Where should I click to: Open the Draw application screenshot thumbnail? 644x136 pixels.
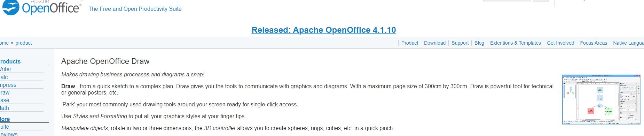tap(601, 99)
